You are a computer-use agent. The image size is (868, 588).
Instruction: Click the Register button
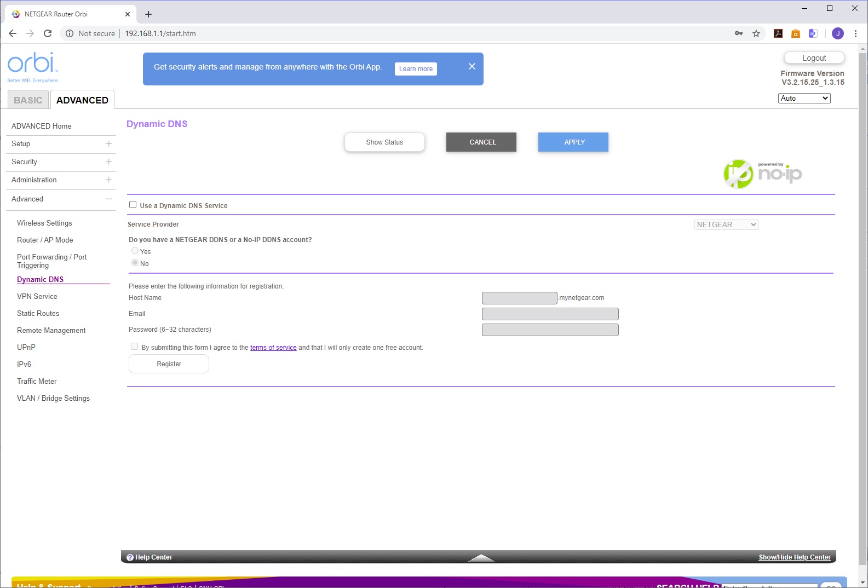pos(169,364)
